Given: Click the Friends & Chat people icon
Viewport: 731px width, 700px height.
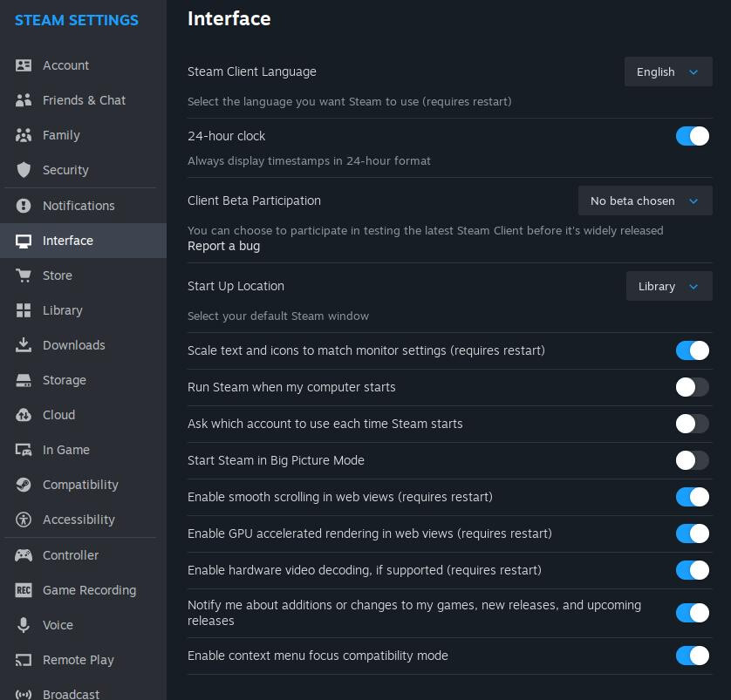Looking at the screenshot, I should click(24, 100).
